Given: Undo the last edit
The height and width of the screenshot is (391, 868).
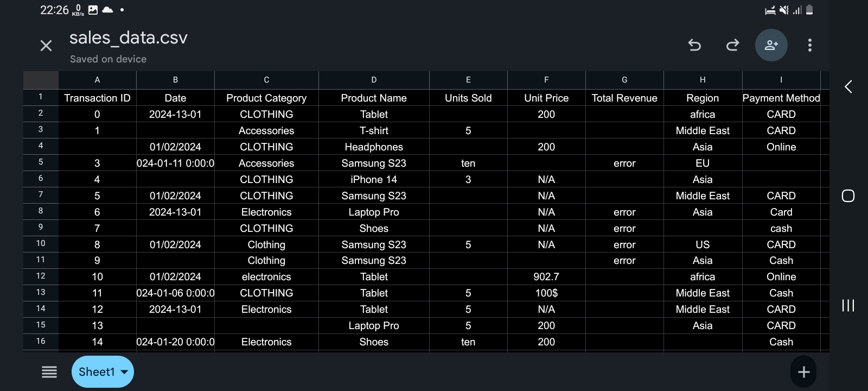Looking at the screenshot, I should tap(694, 45).
